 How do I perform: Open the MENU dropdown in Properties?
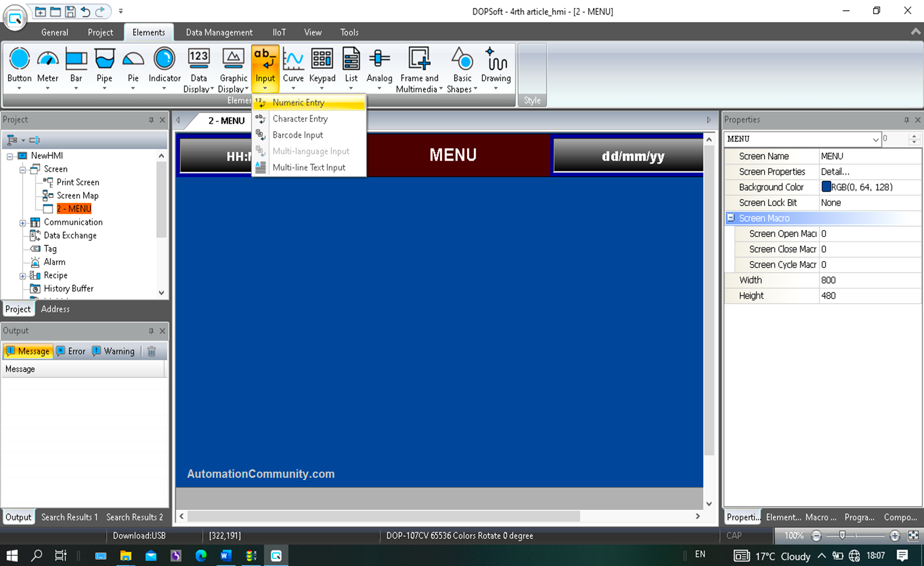[875, 139]
